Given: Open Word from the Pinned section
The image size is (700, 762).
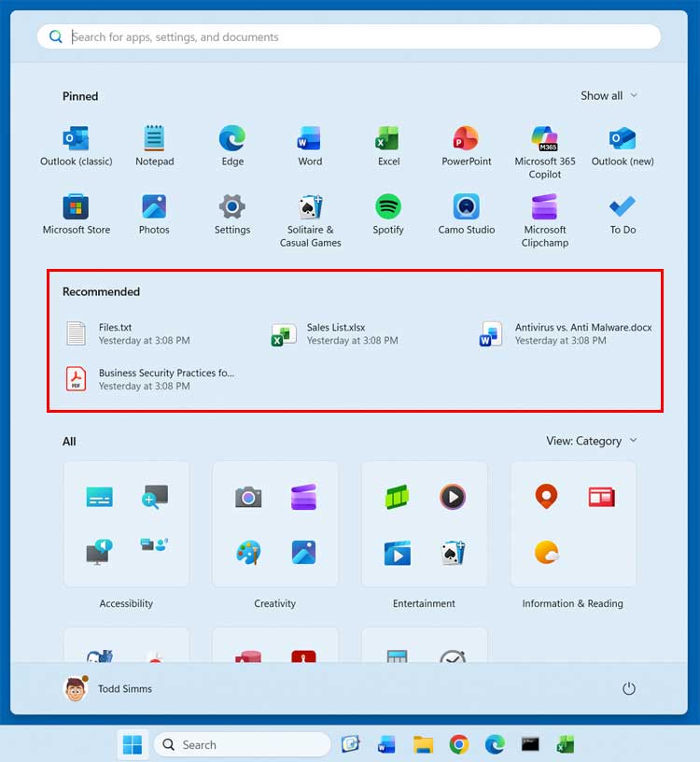Looking at the screenshot, I should [x=310, y=146].
